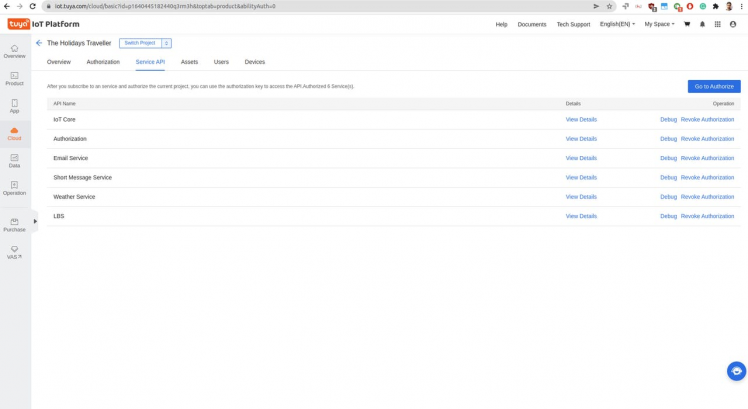Open the Help link in header
The image size is (748, 409).
[501, 24]
